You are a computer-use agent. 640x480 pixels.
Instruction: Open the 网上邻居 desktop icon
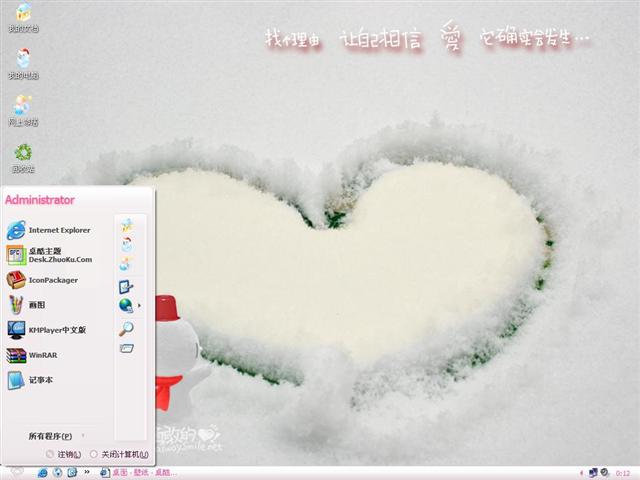point(23,110)
